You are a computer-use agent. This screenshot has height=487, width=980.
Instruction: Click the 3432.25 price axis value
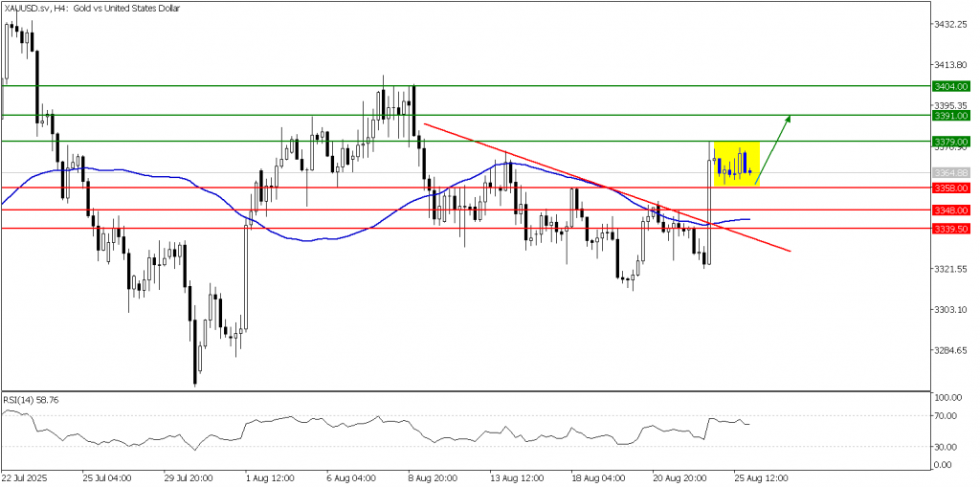pos(951,24)
